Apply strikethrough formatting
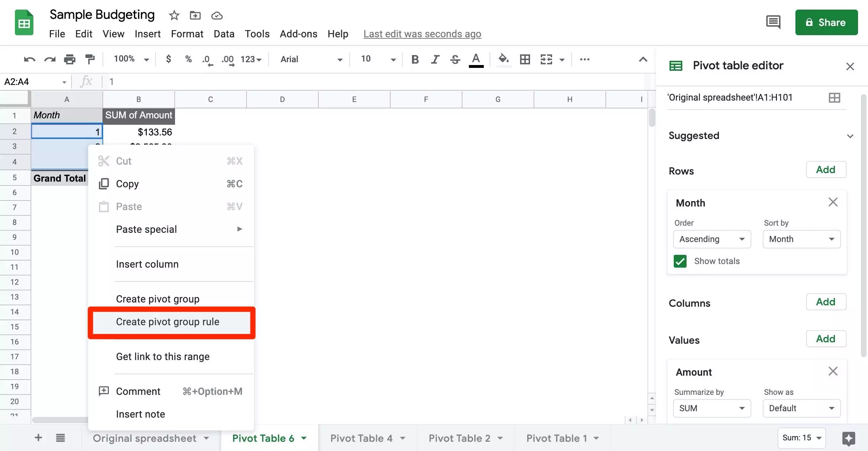This screenshot has height=451, width=868. [x=455, y=59]
